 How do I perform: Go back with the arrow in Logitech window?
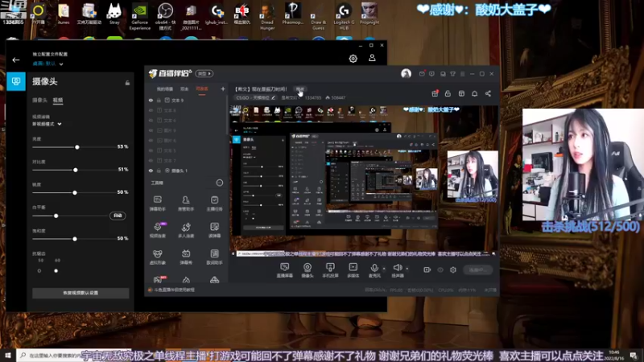(x=16, y=60)
